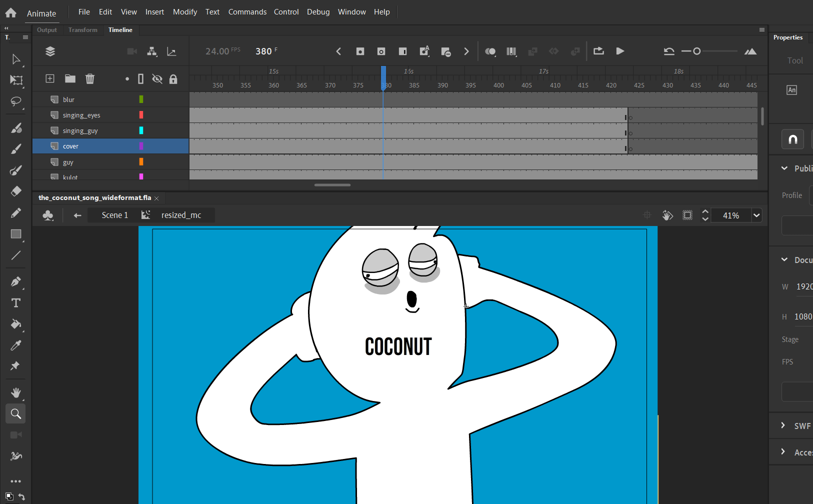This screenshot has width=813, height=504.
Task: Insert a keyframe in timeline toolbar
Action: pyautogui.click(x=360, y=51)
